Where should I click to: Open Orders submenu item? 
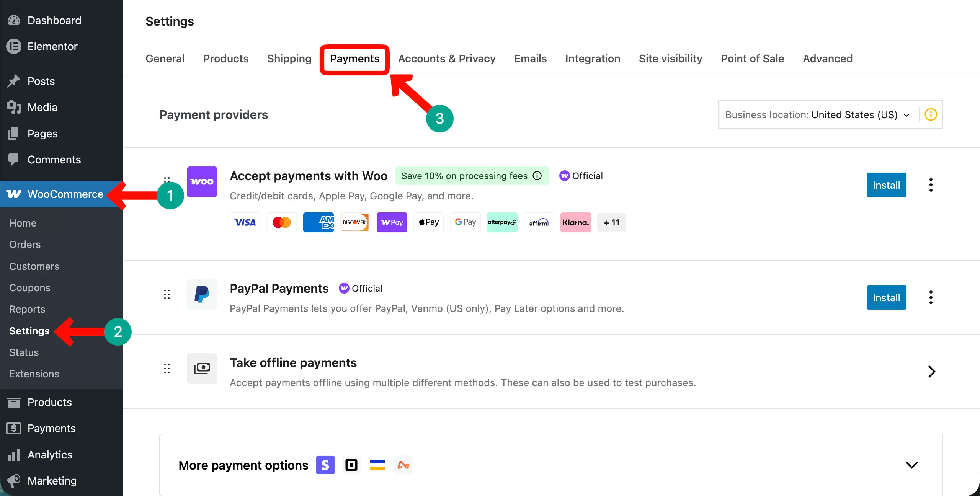[25, 245]
